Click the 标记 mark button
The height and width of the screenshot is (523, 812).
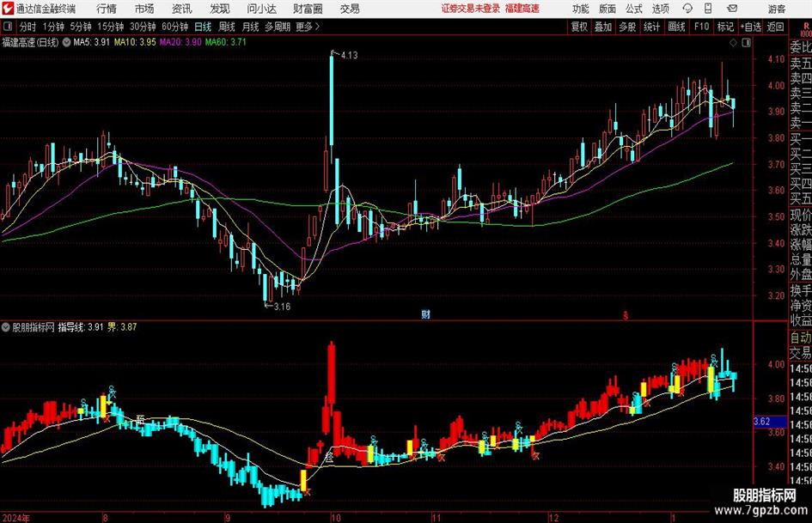pyautogui.click(x=725, y=27)
